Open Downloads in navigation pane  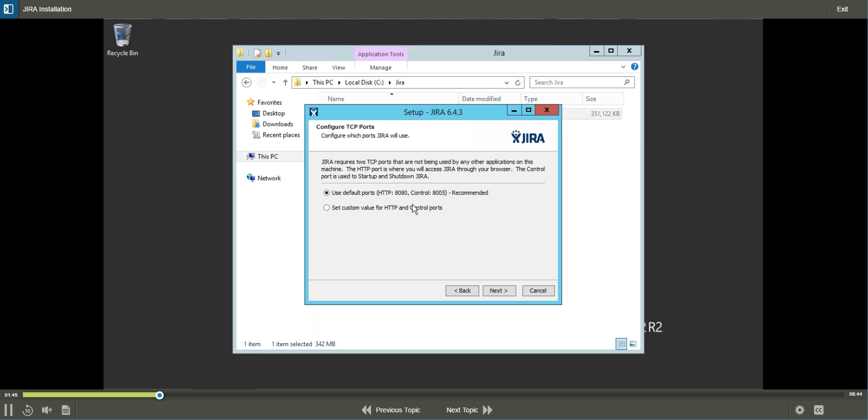point(278,124)
